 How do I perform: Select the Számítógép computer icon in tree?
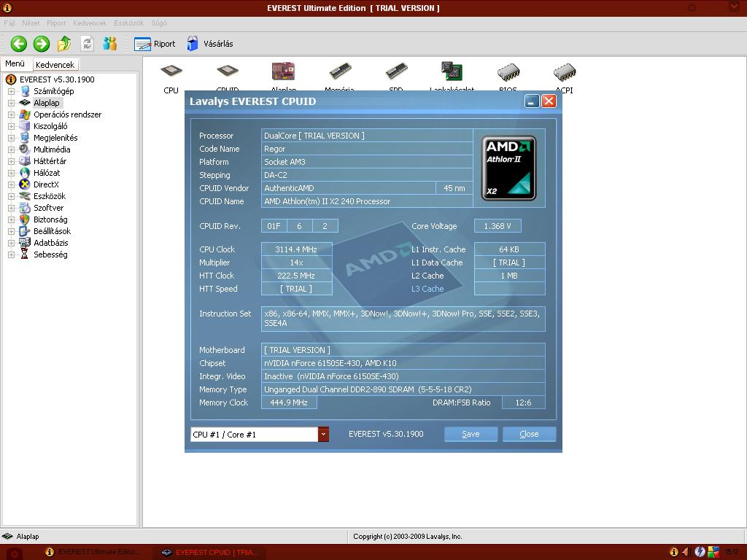click(x=25, y=91)
